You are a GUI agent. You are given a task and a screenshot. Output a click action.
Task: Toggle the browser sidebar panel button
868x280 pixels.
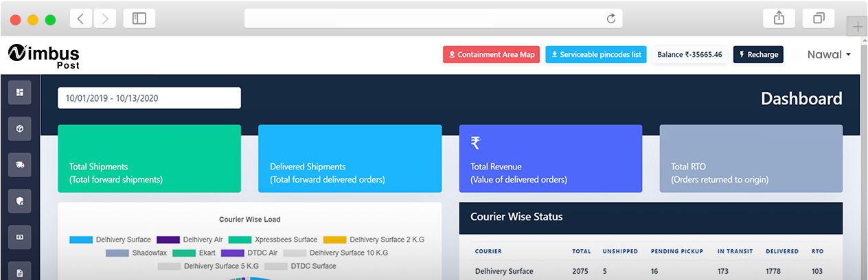click(x=139, y=19)
